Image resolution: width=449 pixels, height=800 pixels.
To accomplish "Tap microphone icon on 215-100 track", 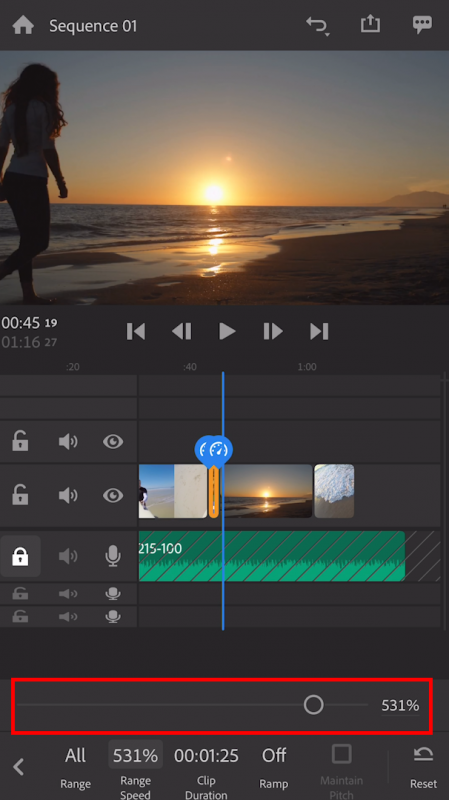I will coord(113,556).
